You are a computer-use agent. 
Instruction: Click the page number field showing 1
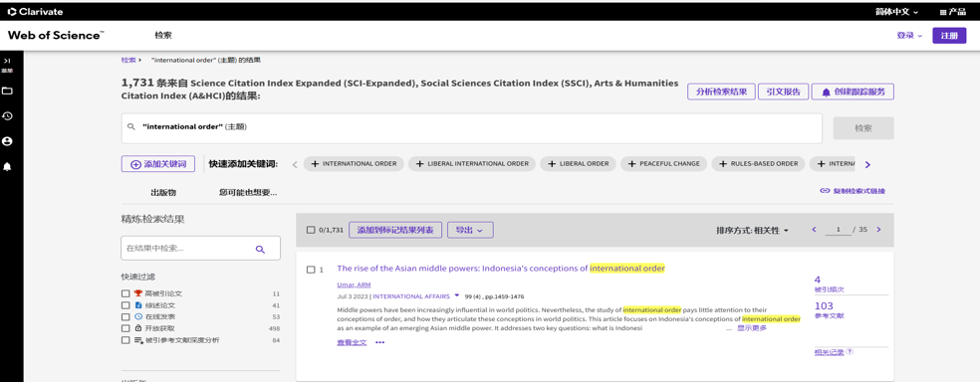pyautogui.click(x=839, y=230)
